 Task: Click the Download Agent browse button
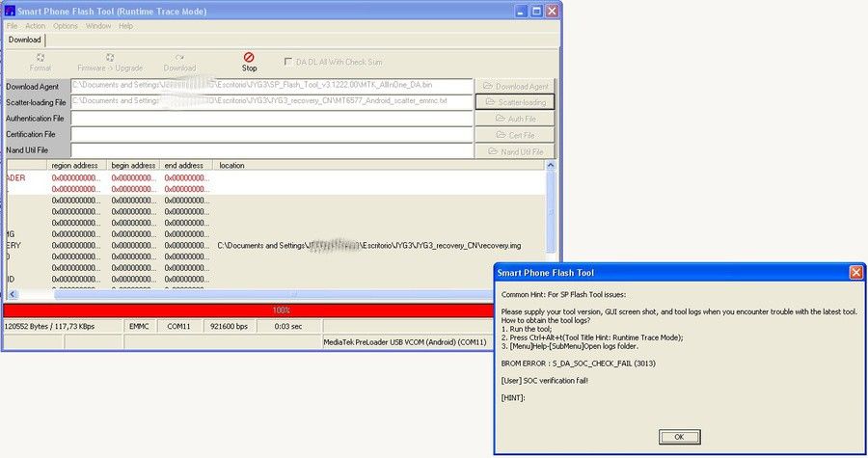coord(515,86)
